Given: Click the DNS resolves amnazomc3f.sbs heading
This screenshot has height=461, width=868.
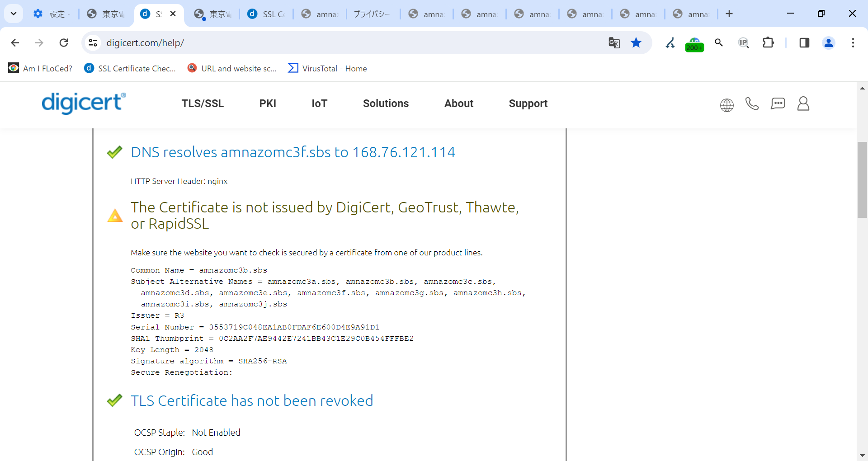Looking at the screenshot, I should 293,152.
